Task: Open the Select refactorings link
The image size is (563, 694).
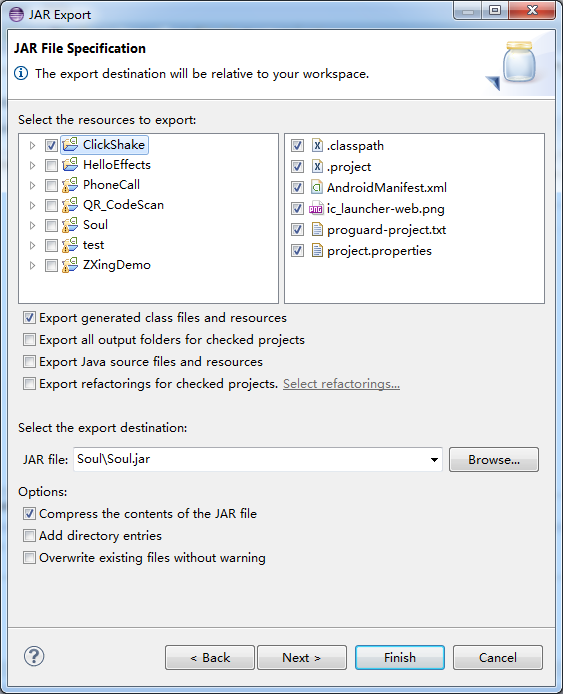Action: (341, 384)
